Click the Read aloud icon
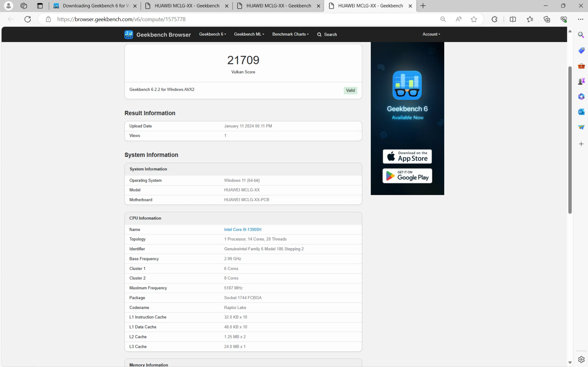The height and width of the screenshot is (367, 588). click(458, 19)
